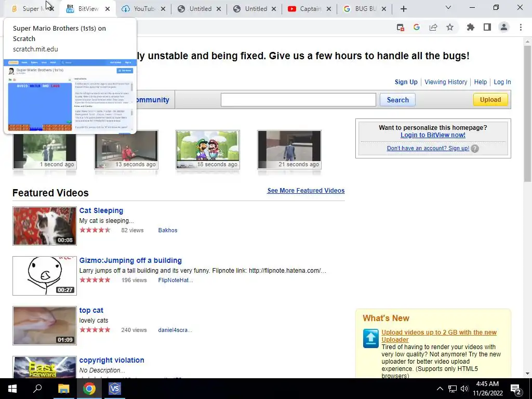The width and height of the screenshot is (532, 399).
Task: Open the Chrome three-dot menu
Action: click(x=521, y=27)
